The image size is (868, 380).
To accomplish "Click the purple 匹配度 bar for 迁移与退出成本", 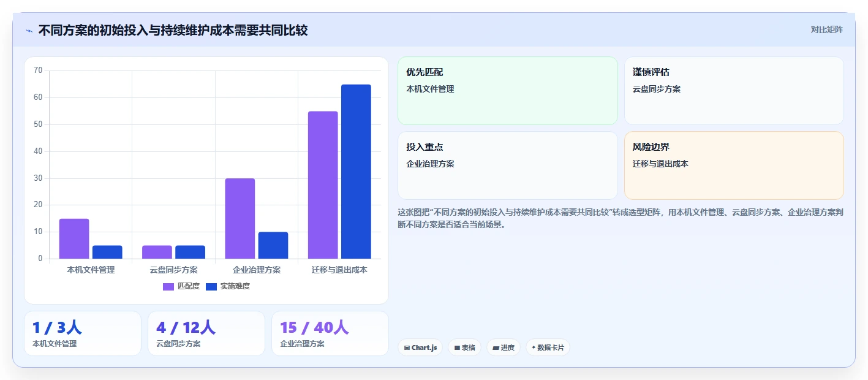I will click(323, 185).
